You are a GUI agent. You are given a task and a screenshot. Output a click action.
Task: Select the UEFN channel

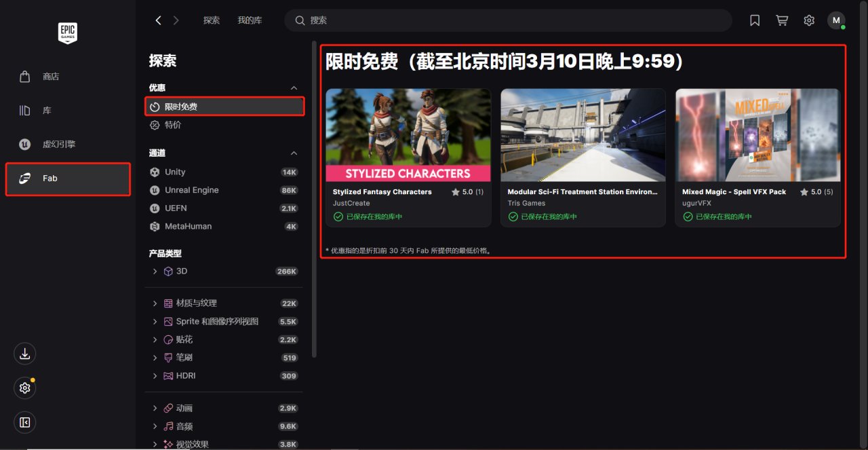[x=224, y=208]
